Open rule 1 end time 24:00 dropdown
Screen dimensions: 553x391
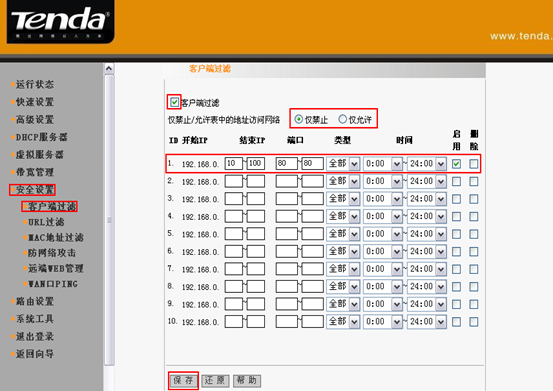[x=427, y=164]
